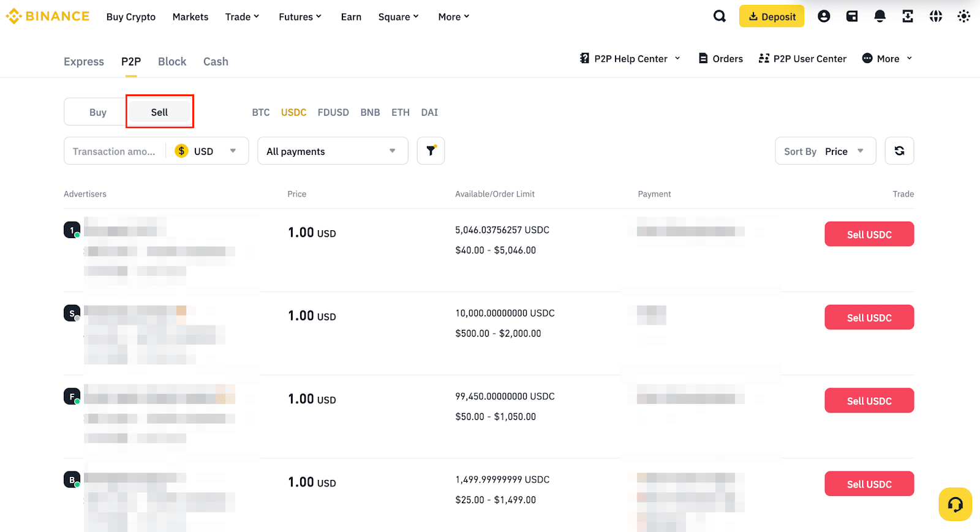980x532 pixels.
Task: Click advertiser avatar labeled S
Action: point(72,313)
